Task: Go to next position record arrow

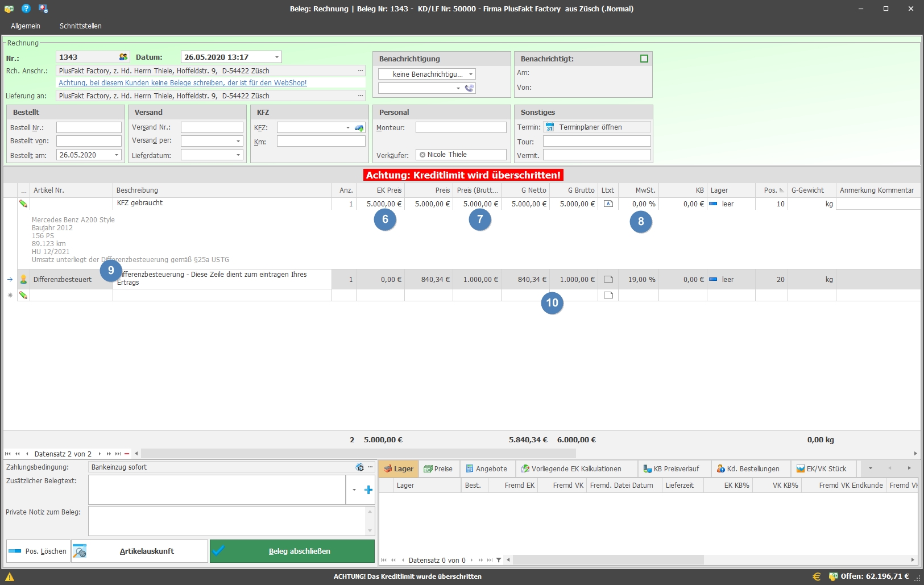Action: (100, 454)
